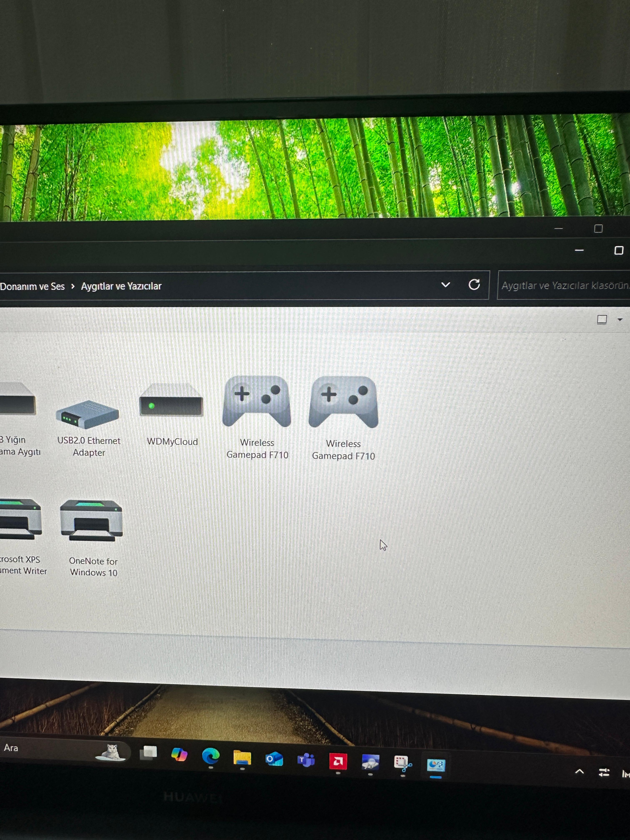Launch Outlook from the taskbar
Image resolution: width=630 pixels, height=840 pixels.
pos(274,759)
